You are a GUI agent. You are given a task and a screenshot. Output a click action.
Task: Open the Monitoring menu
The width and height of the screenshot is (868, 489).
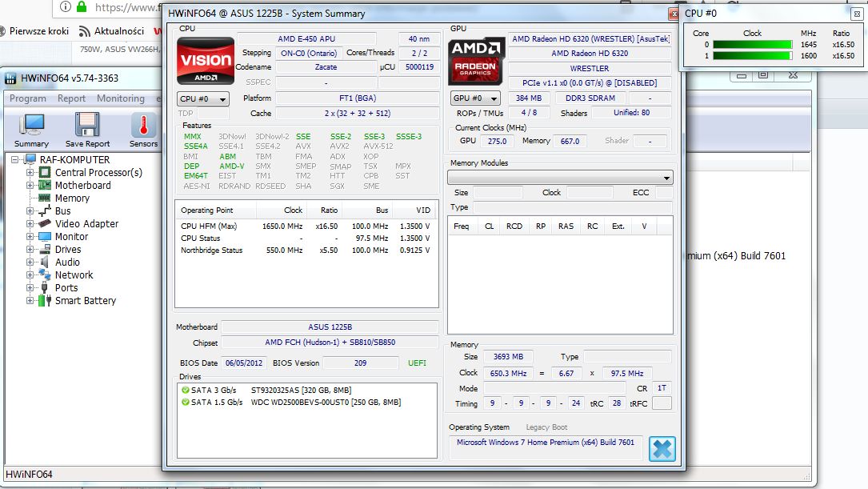click(x=121, y=98)
